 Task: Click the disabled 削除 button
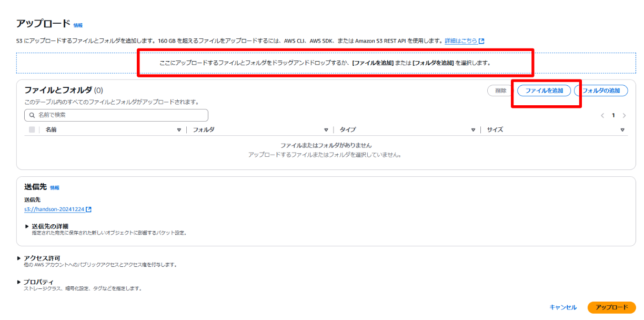point(500,91)
